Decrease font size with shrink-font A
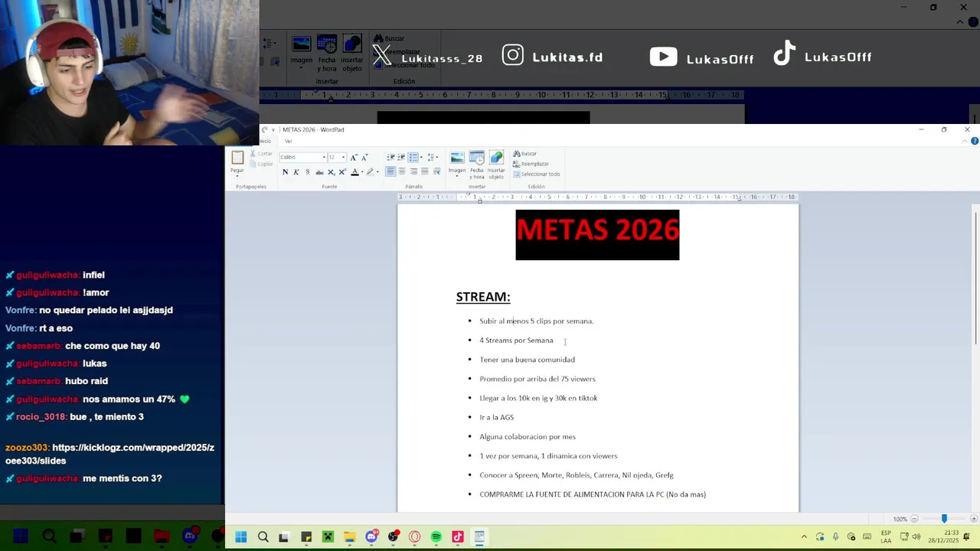 [364, 157]
